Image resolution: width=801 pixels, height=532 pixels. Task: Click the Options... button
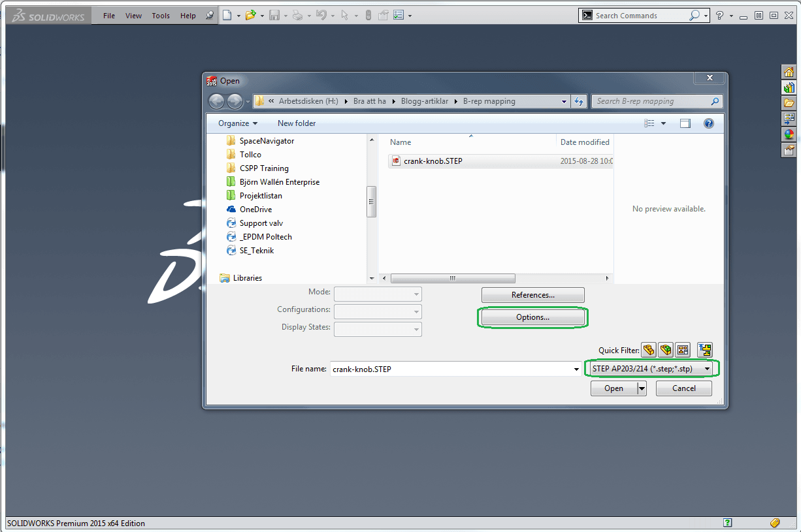[532, 317]
